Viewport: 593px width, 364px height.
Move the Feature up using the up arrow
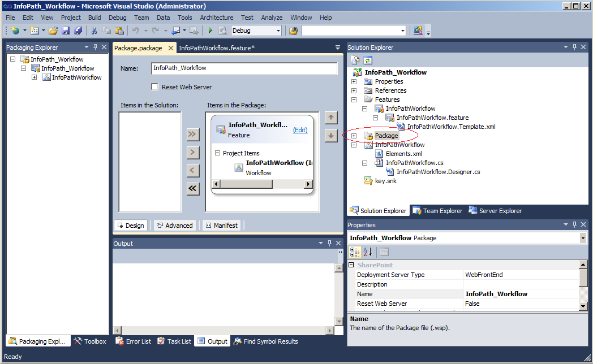331,118
